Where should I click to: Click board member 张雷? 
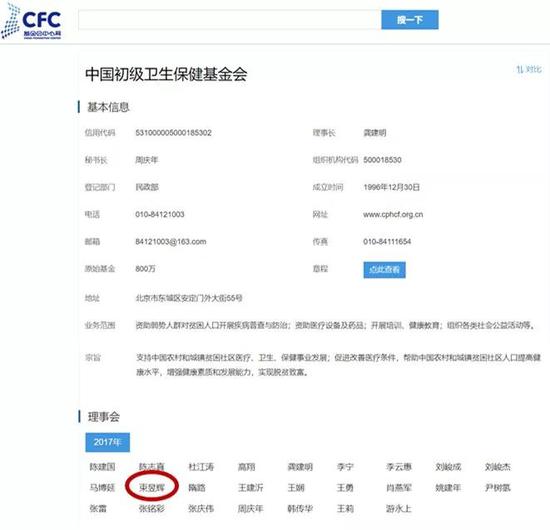[x=98, y=508]
